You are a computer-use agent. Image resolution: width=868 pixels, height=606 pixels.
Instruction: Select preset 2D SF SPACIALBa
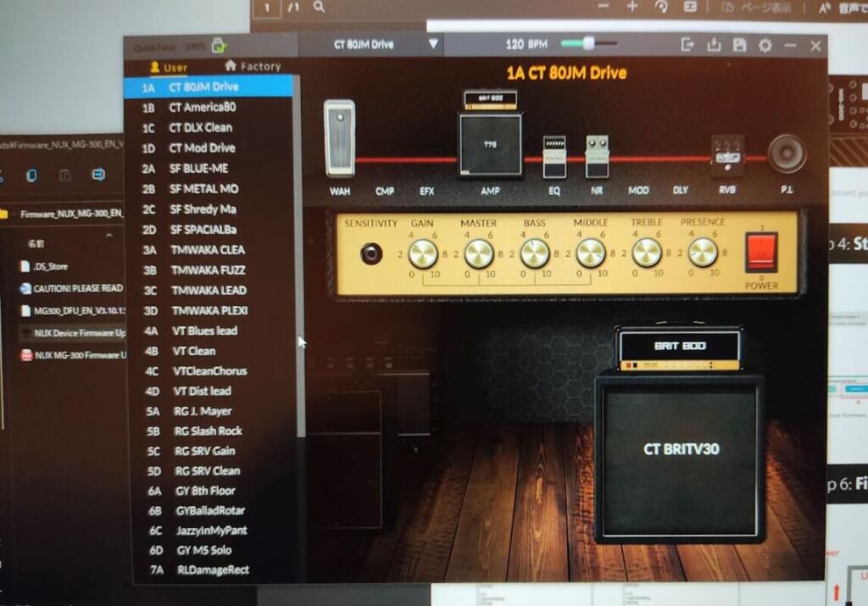pos(210,230)
